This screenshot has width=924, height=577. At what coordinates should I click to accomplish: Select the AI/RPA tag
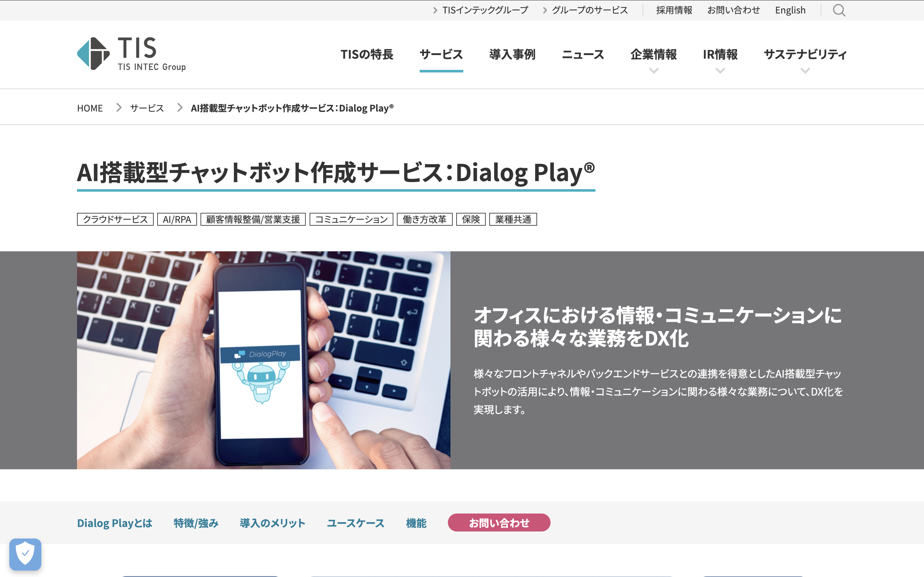[177, 220]
